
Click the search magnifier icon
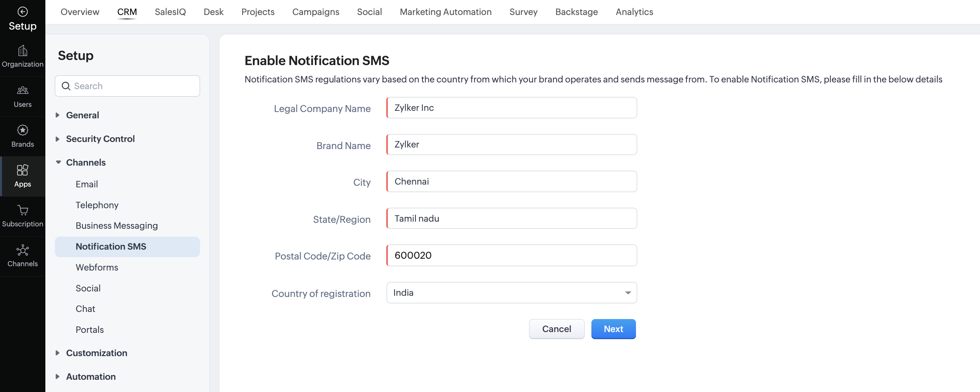(66, 86)
